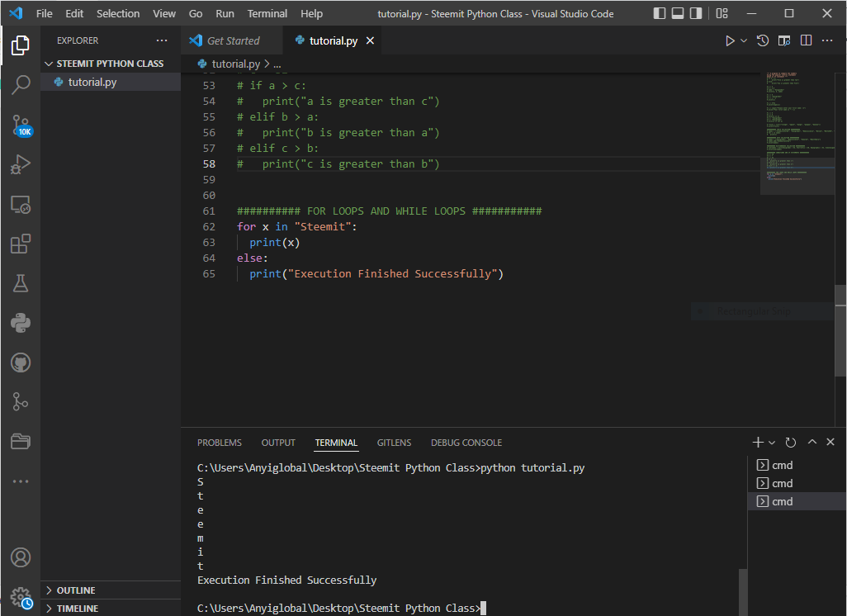The height and width of the screenshot is (616, 847).
Task: Click the split editor right icon
Action: (x=806, y=40)
